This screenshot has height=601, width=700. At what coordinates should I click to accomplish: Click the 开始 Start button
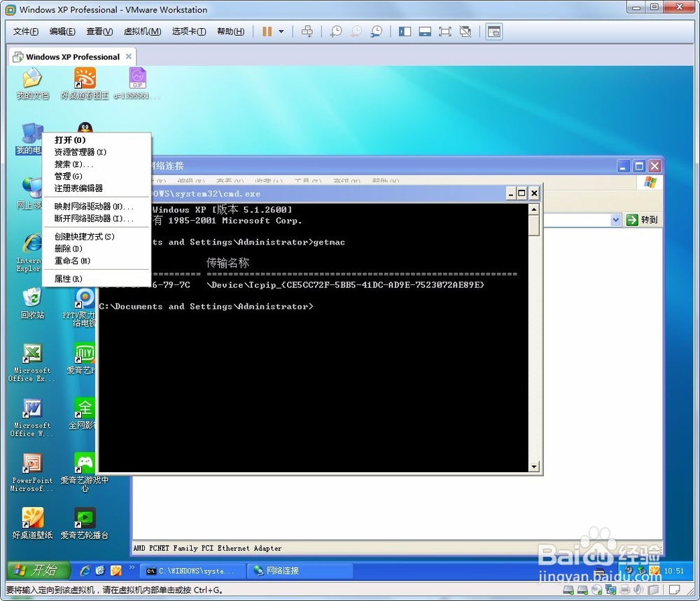coord(38,570)
